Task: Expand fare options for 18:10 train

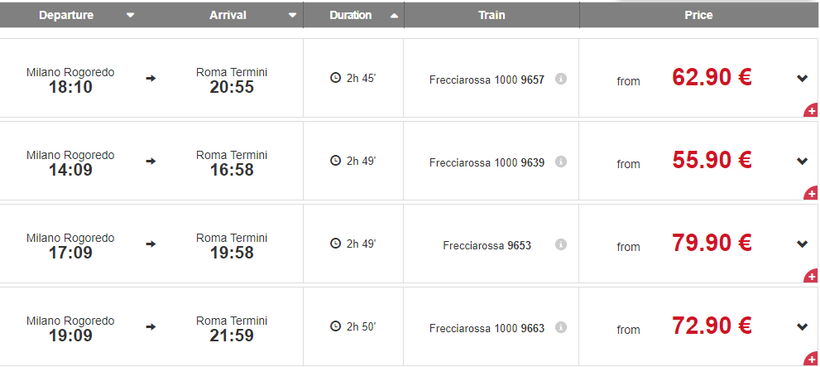Action: point(802,78)
